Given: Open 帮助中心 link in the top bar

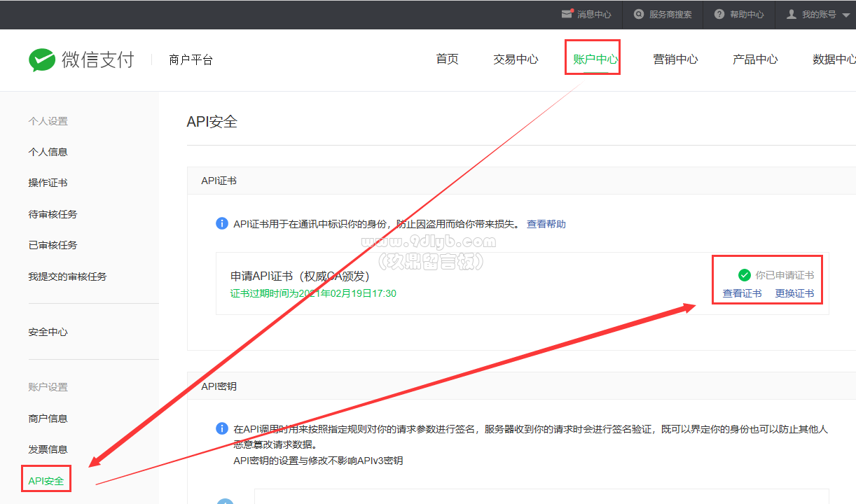Looking at the screenshot, I should pos(747,14).
